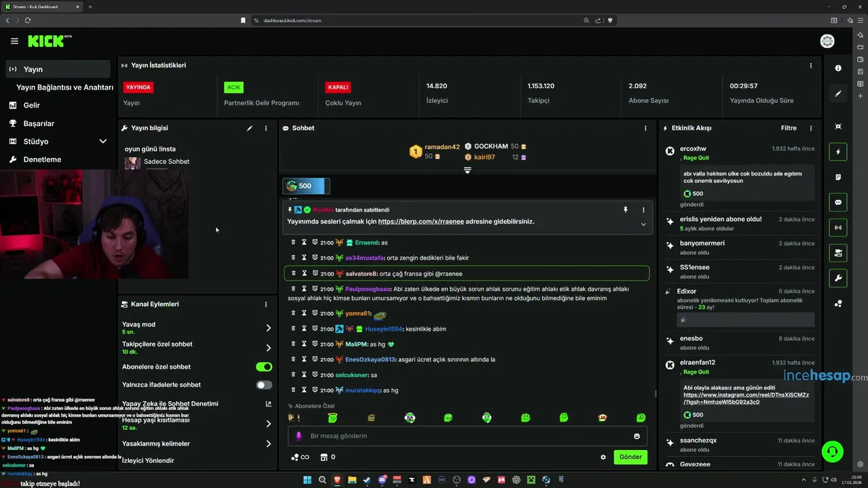Edit stream info with the pencil icon
The height and width of the screenshot is (488, 868).
pyautogui.click(x=250, y=128)
